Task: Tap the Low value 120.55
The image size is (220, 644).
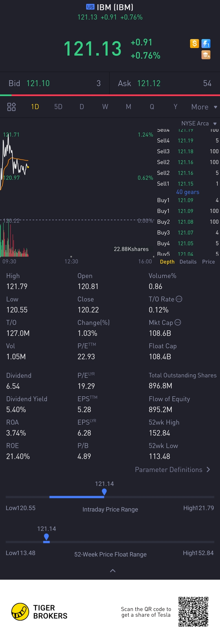Action: point(17,310)
